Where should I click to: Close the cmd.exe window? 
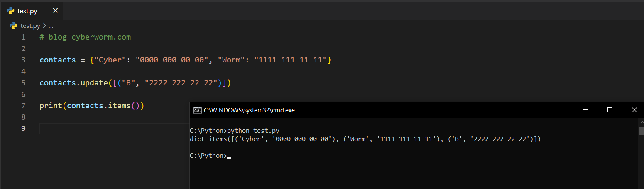point(634,110)
